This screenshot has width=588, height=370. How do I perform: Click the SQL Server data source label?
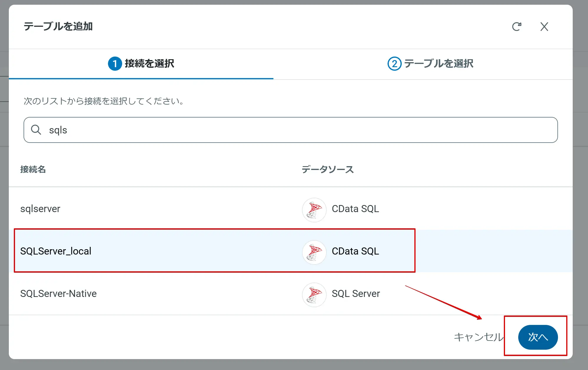(x=356, y=294)
